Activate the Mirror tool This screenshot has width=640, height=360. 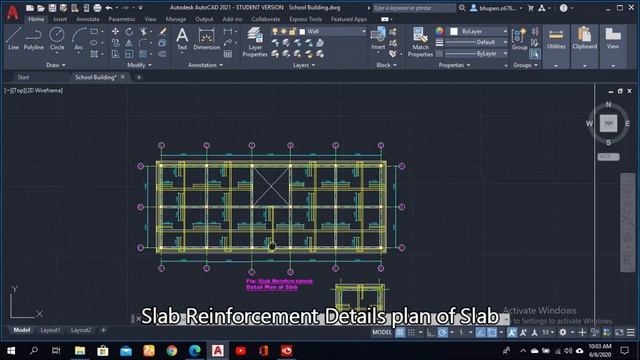click(129, 43)
